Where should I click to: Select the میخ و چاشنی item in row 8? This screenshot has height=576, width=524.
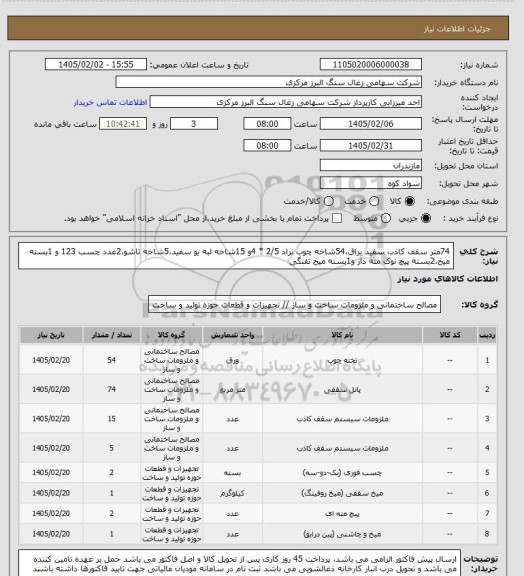pos(342,534)
